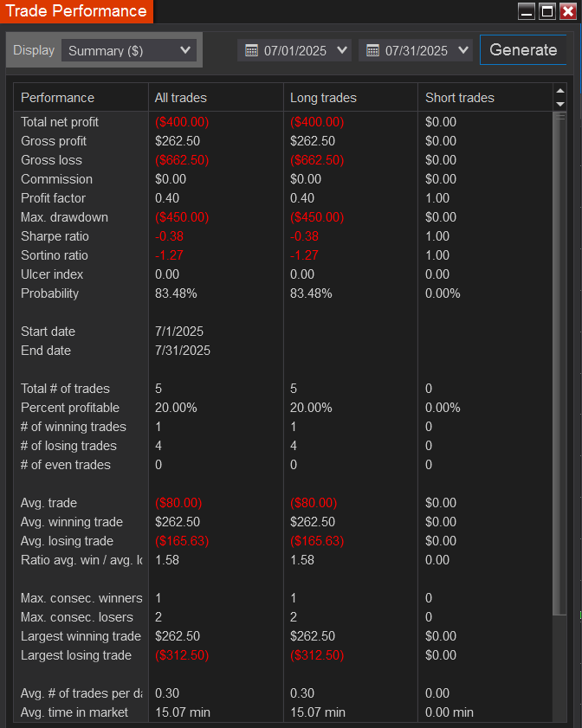The height and width of the screenshot is (728, 582).
Task: Expand the 07/31/2025 end date chevron
Action: point(462,51)
